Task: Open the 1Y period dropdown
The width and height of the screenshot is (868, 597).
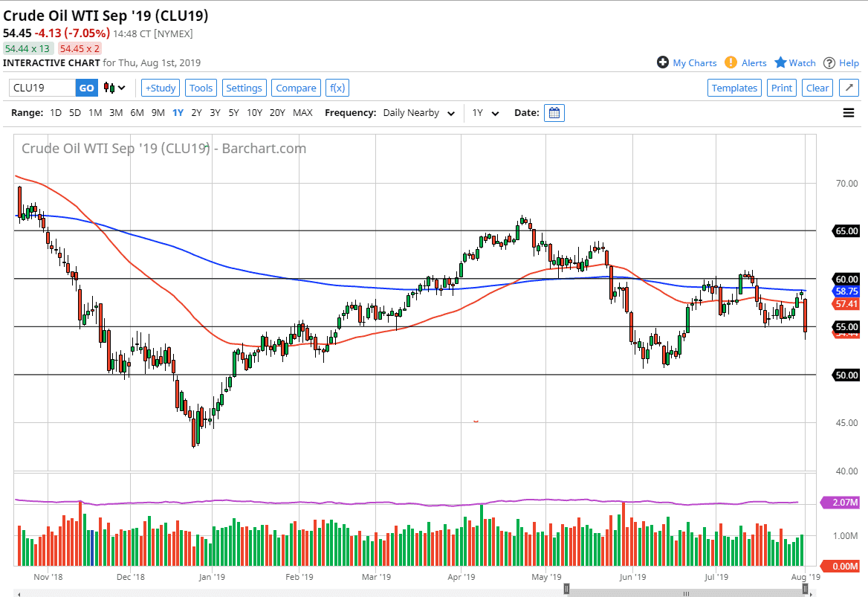Action: [x=486, y=113]
